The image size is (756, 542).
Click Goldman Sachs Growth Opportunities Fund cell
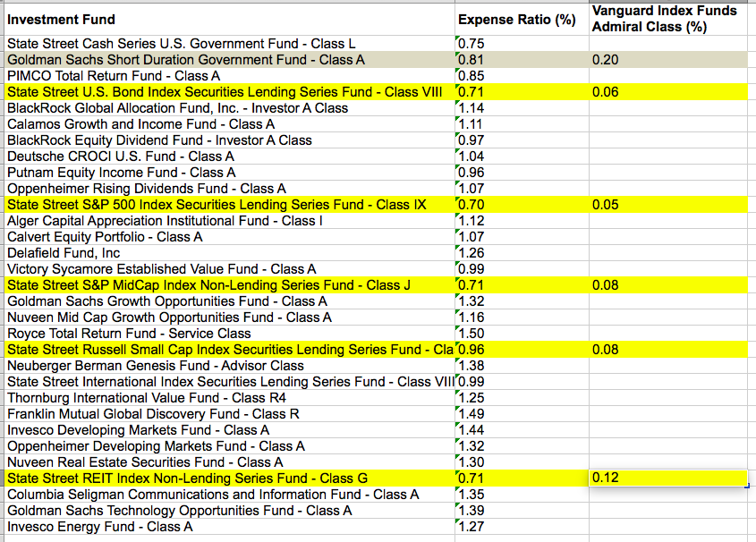230,301
